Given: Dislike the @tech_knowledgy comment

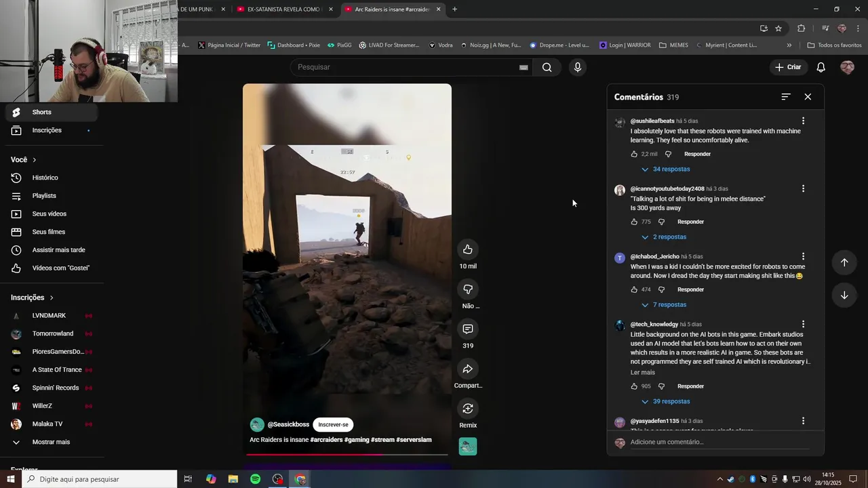Looking at the screenshot, I should point(661,386).
